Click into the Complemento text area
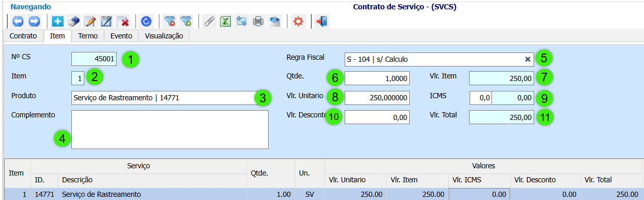 pyautogui.click(x=170, y=129)
